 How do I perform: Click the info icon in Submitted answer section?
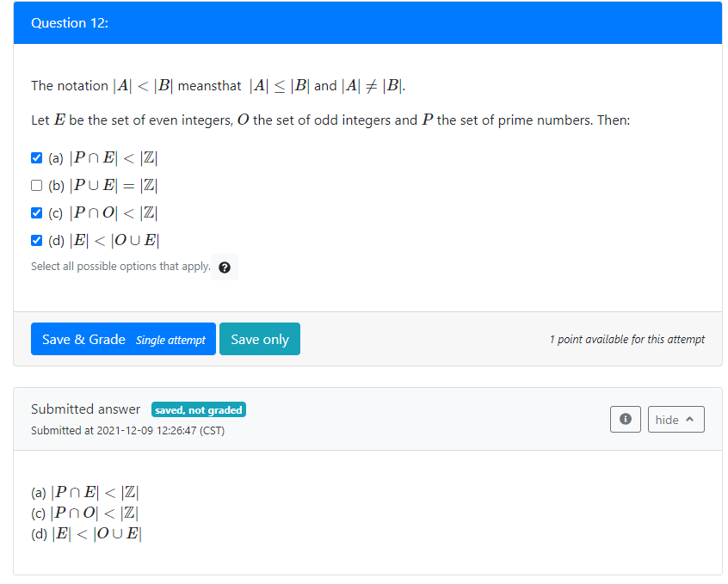pyautogui.click(x=626, y=419)
